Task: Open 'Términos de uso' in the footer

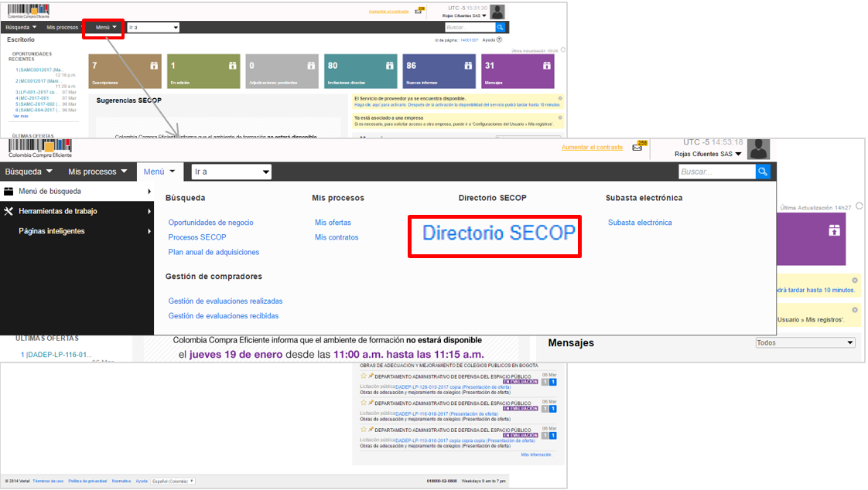Action: click(48, 481)
